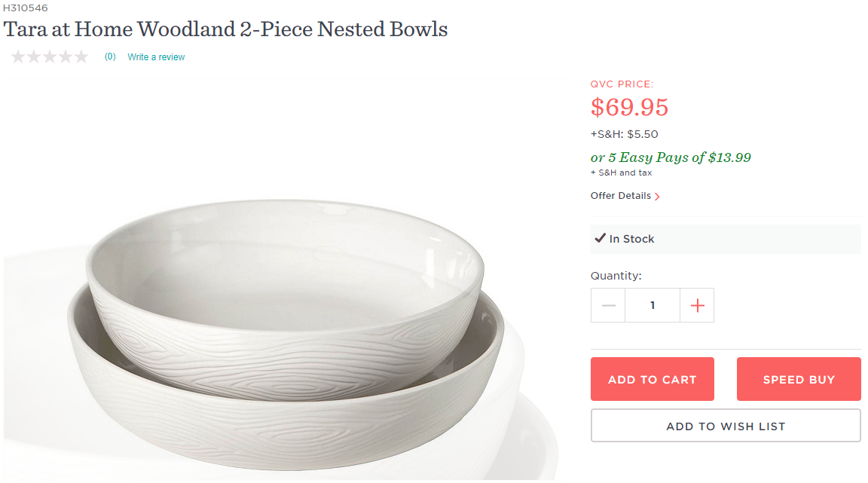Focus the Quantity number input field

653,305
